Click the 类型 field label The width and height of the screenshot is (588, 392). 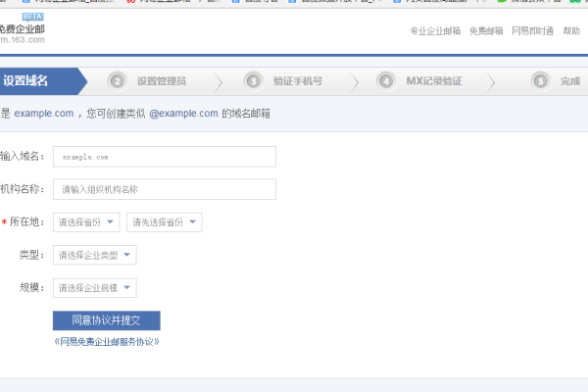[x=32, y=255]
